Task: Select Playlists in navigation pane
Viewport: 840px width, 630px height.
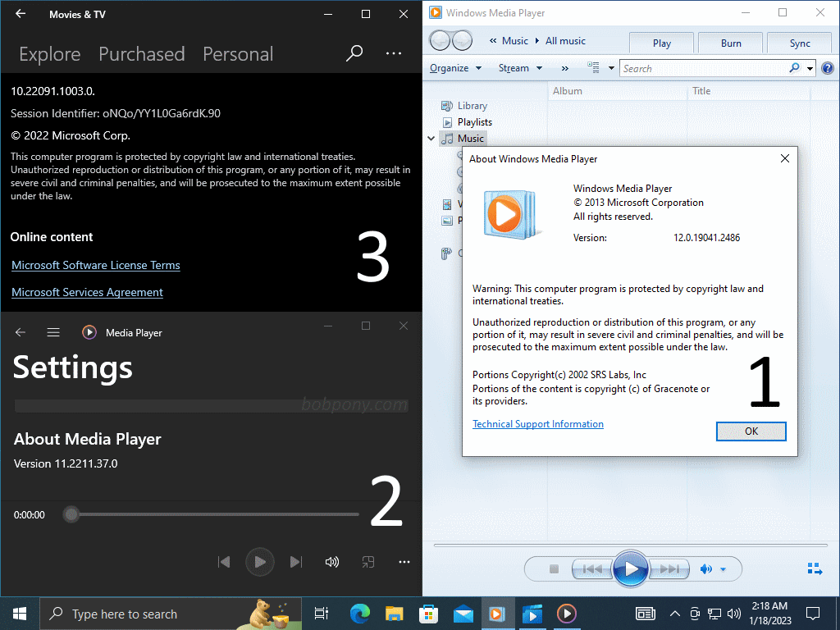Action: [467, 122]
